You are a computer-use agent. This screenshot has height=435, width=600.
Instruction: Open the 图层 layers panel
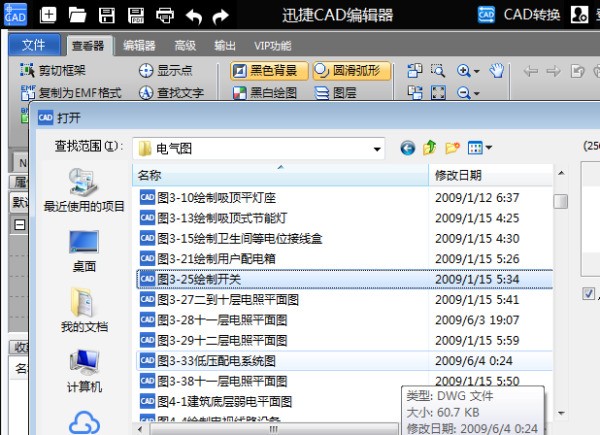pos(335,93)
